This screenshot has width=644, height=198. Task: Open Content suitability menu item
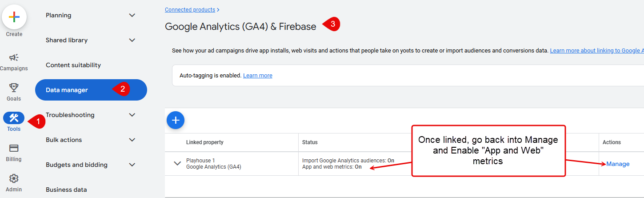point(73,65)
